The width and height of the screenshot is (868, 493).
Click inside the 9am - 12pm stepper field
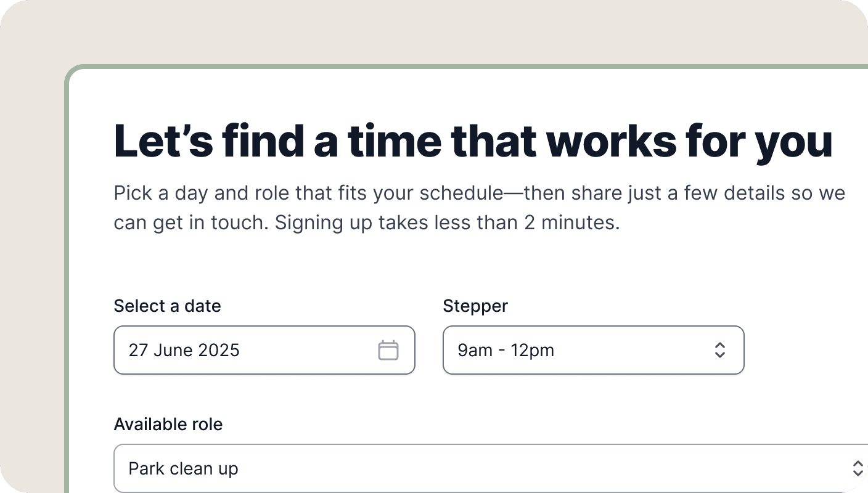pos(555,350)
